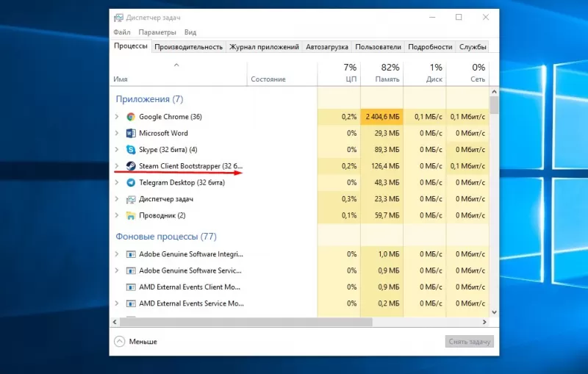Click the Adobe Genuine Software Integri... icon
This screenshot has width=588, height=374.
click(x=131, y=254)
